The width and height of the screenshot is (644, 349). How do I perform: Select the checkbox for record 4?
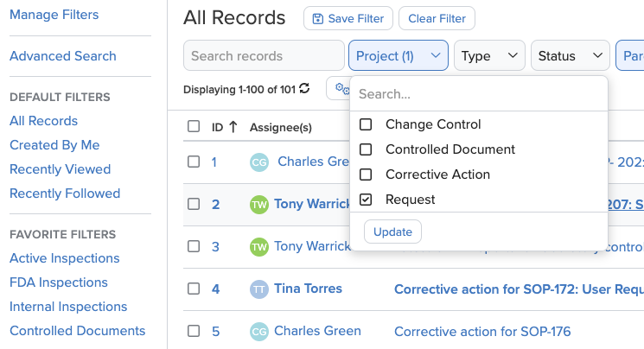coord(194,289)
